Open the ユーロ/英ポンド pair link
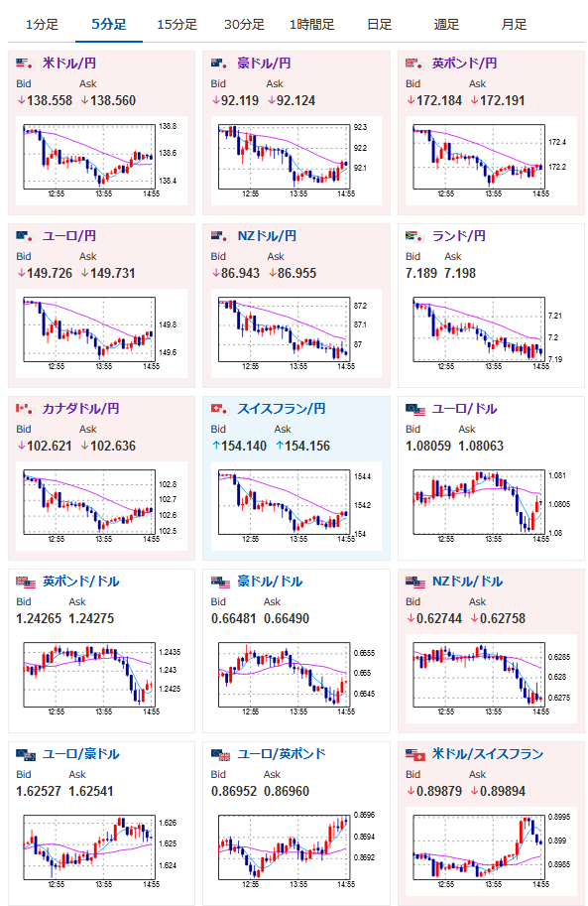588x906 pixels. [x=282, y=754]
